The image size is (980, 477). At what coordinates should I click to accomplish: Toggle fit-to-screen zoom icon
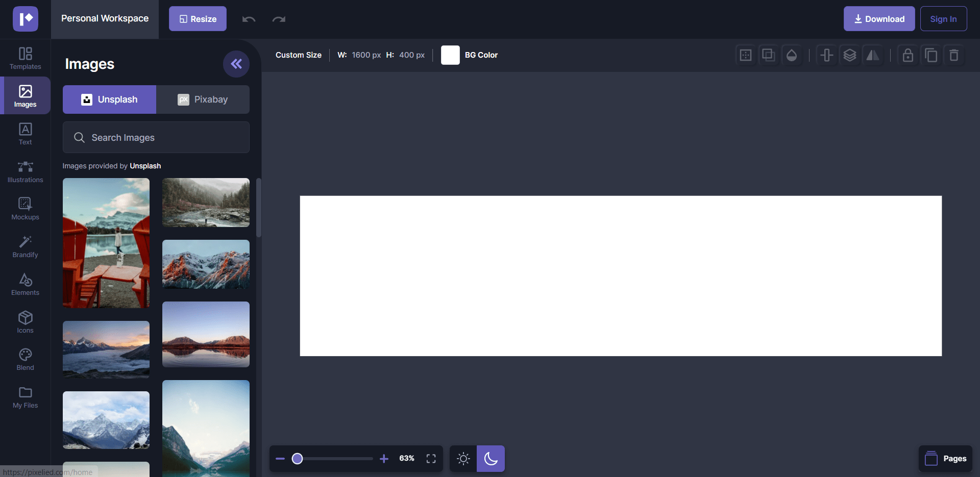(431, 459)
